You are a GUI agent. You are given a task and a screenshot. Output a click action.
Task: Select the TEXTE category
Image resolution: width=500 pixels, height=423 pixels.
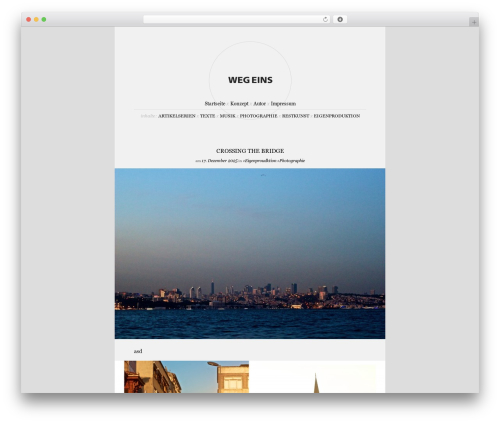tap(207, 116)
